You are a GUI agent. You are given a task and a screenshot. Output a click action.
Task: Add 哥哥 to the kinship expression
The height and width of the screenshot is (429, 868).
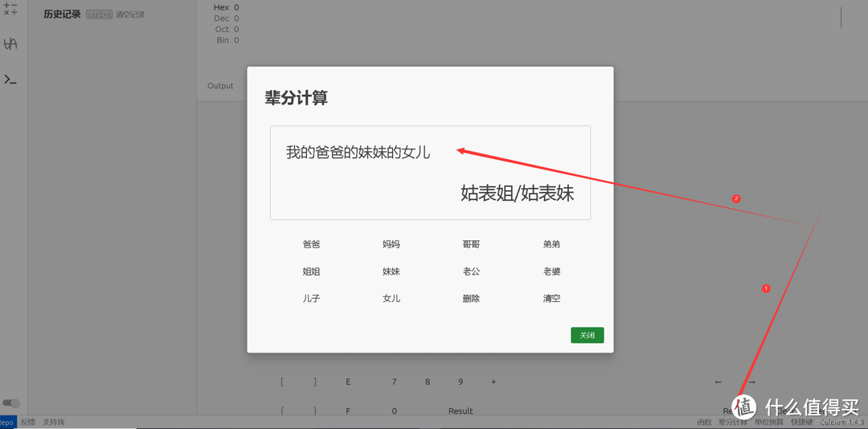click(471, 244)
